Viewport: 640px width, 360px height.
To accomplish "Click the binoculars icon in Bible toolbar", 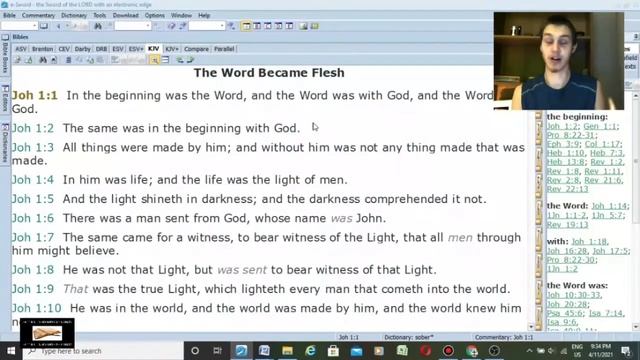I will tap(43, 60).
